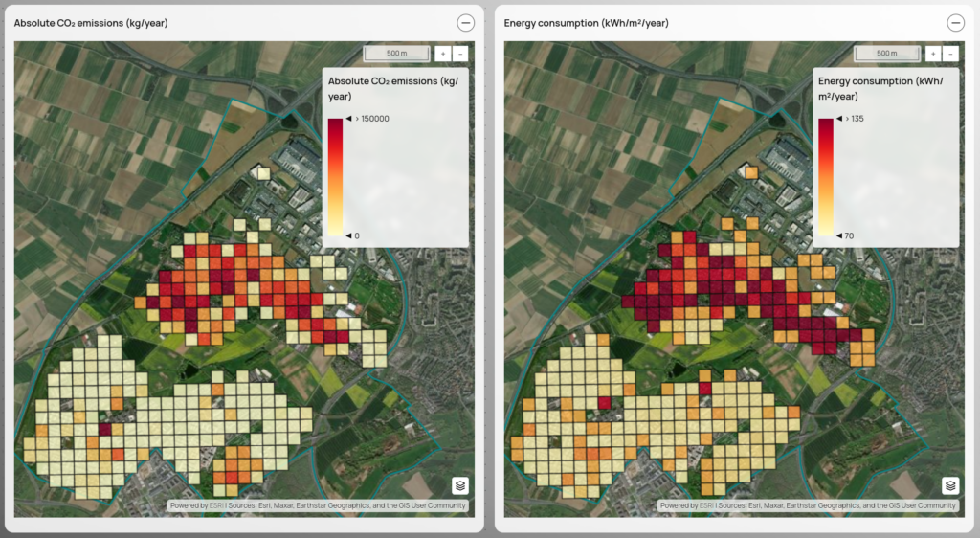Zoom out on the Energy consumption map
The image size is (980, 538).
pos(950,54)
